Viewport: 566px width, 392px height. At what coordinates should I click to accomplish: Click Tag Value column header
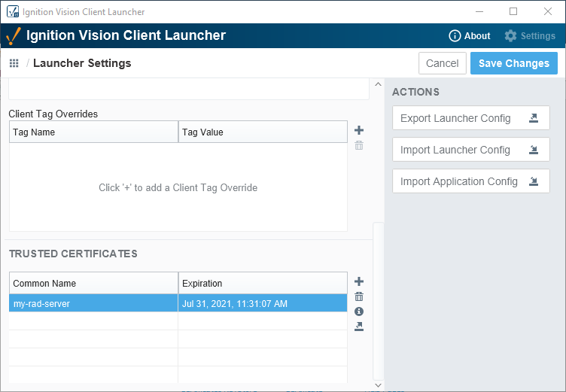[x=263, y=132]
